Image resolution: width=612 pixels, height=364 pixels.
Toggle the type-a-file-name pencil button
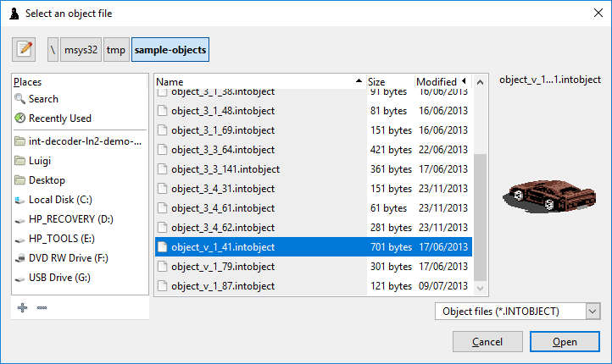[24, 49]
